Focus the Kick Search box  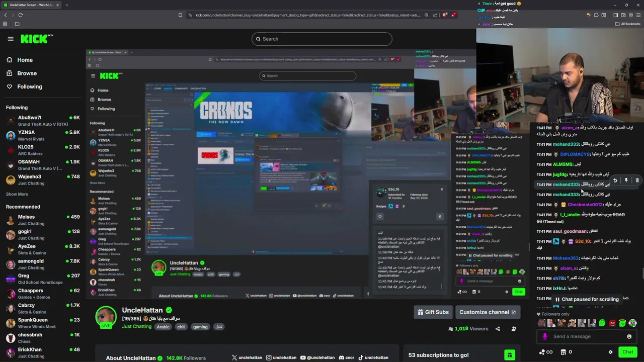[x=322, y=39]
